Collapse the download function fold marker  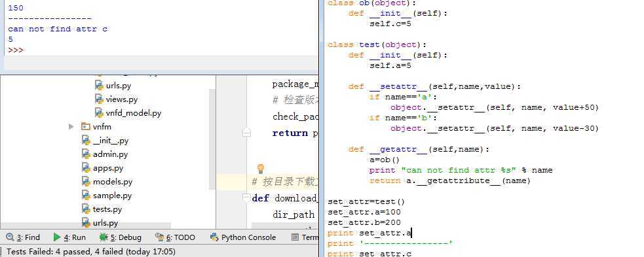tap(246, 198)
